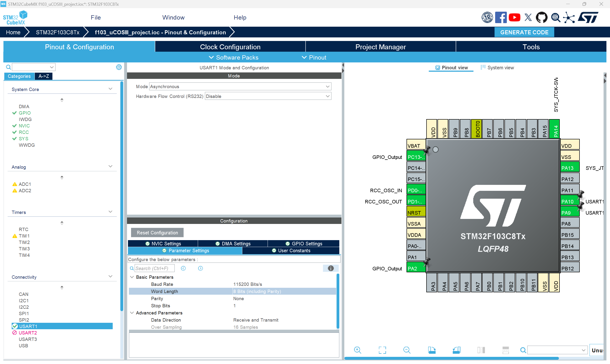Zoom in on the chip pinout
Image resolution: width=610 pixels, height=364 pixels.
(357, 350)
